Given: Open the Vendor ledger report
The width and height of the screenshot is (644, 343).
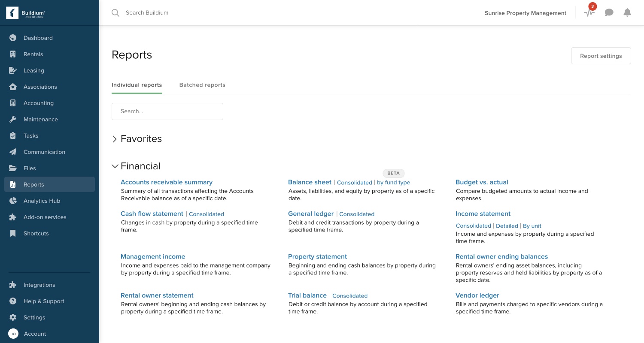Looking at the screenshot, I should click(477, 295).
